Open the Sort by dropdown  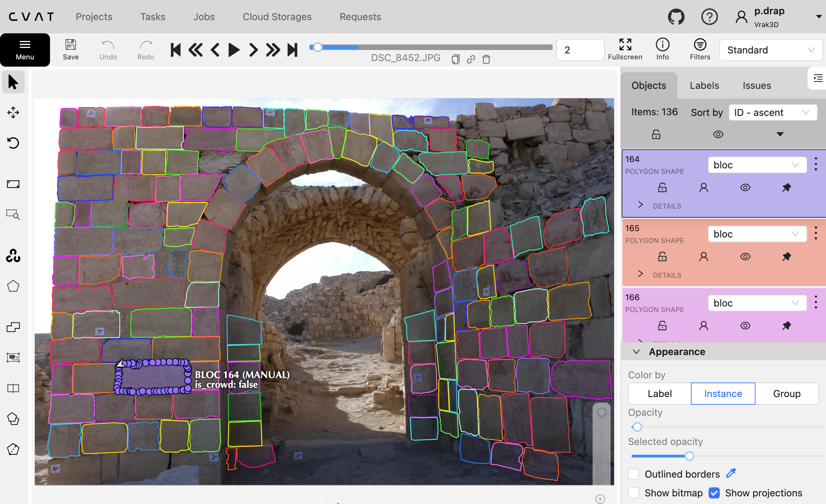(x=773, y=112)
